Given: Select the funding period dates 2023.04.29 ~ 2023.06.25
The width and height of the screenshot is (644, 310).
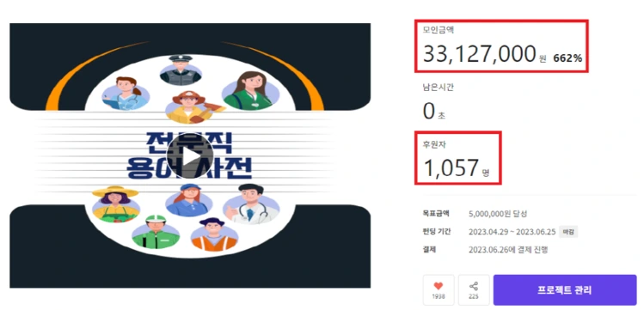Looking at the screenshot, I should [x=512, y=232].
